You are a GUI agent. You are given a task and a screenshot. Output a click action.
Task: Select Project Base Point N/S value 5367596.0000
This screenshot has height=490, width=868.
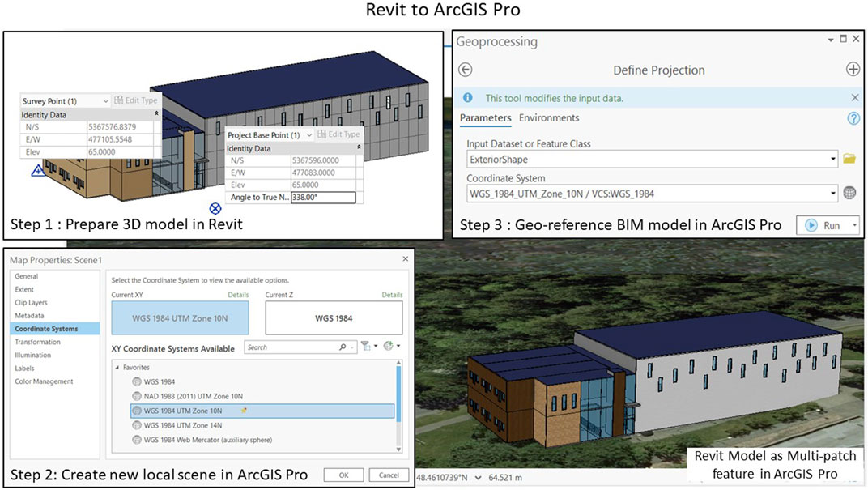pos(316,160)
